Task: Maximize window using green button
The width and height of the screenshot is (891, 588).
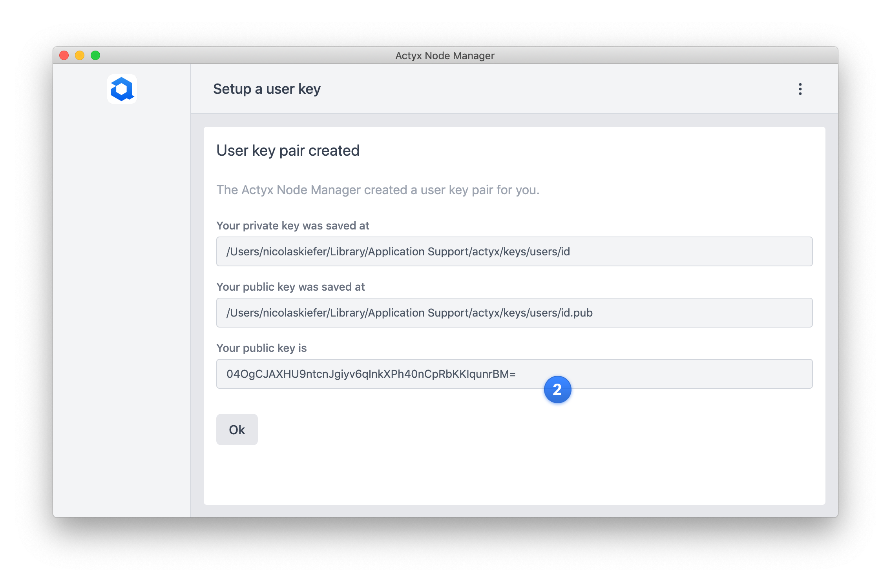Action: pyautogui.click(x=95, y=55)
